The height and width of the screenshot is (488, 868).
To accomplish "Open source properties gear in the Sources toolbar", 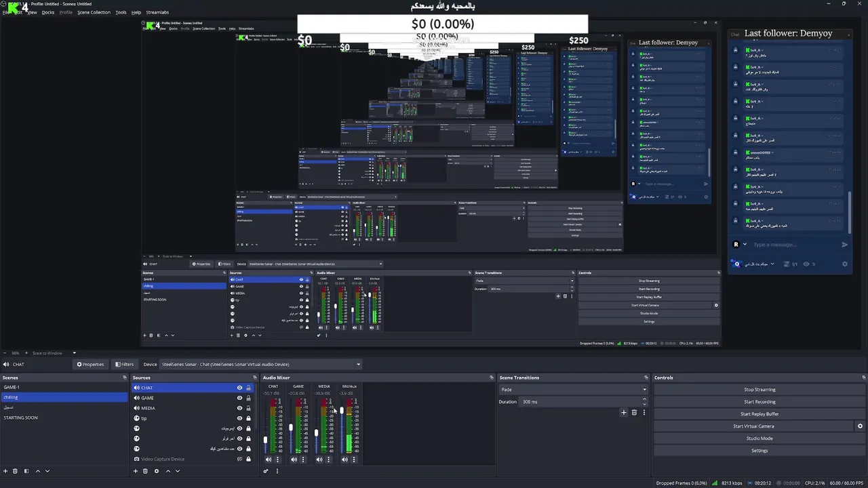I will click(x=157, y=471).
